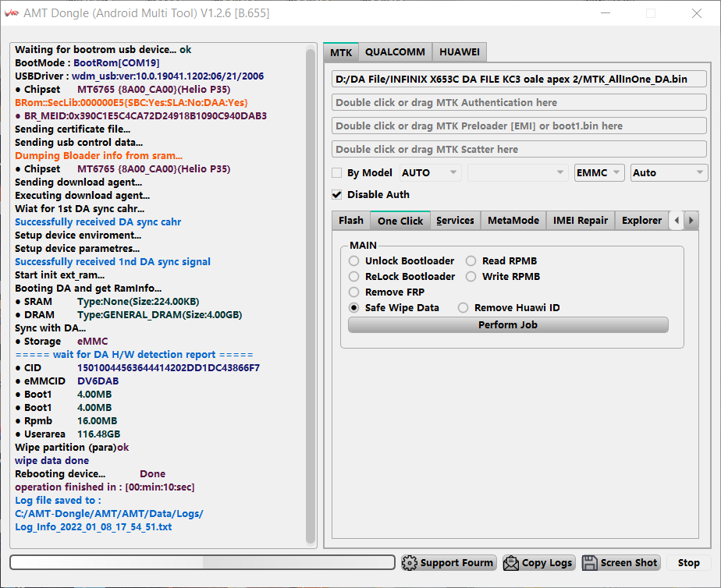
Task: Click the Copy Logs envelope icon
Action: point(511,563)
